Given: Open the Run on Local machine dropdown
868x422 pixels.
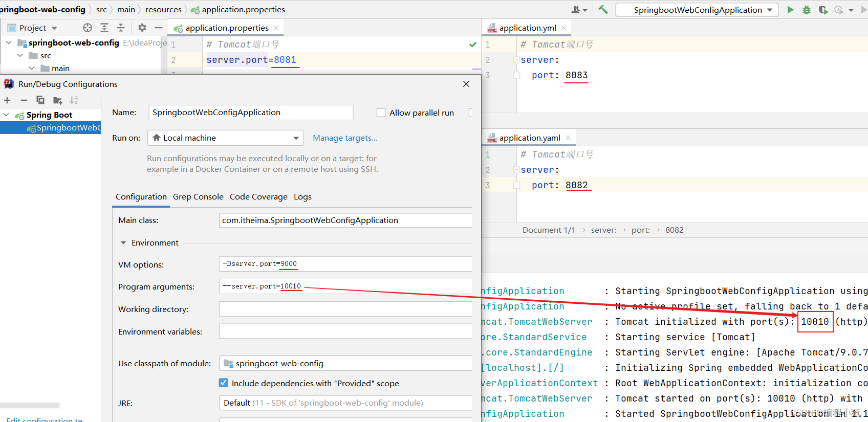Looking at the screenshot, I should click(x=225, y=138).
